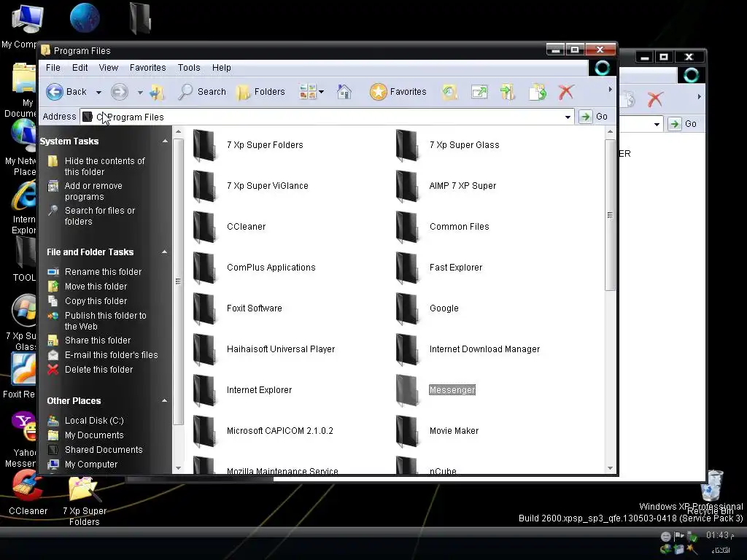Click Hide the contents of this folder
The image size is (747, 560).
(104, 166)
